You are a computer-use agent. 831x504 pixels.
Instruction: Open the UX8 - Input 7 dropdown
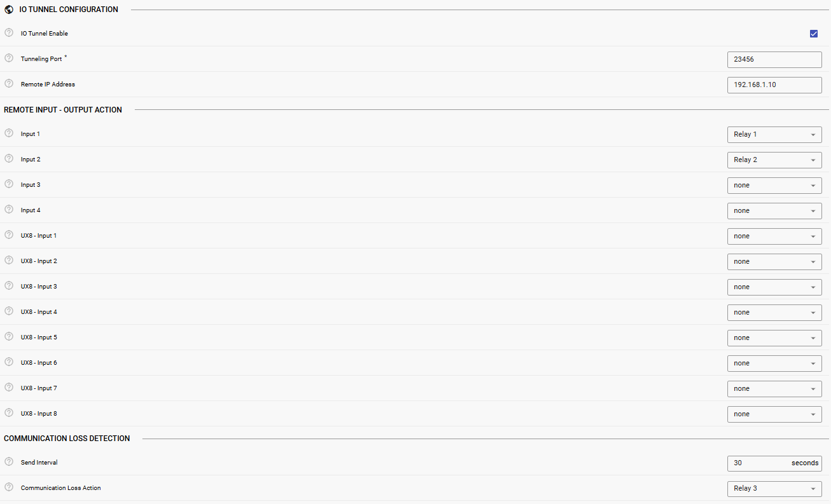pos(774,389)
